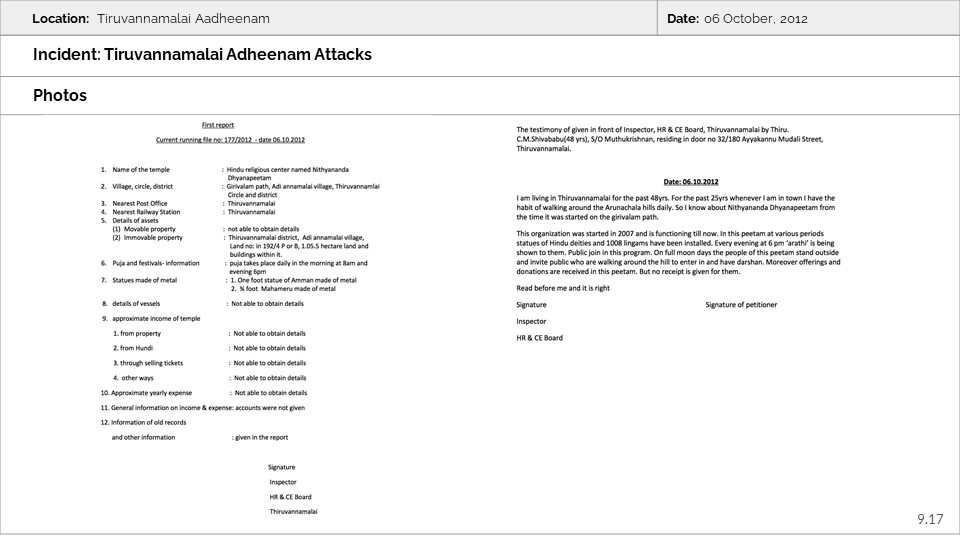Select the 'Read before me and it is right' line
The image size is (960, 540).
pyautogui.click(x=562, y=288)
